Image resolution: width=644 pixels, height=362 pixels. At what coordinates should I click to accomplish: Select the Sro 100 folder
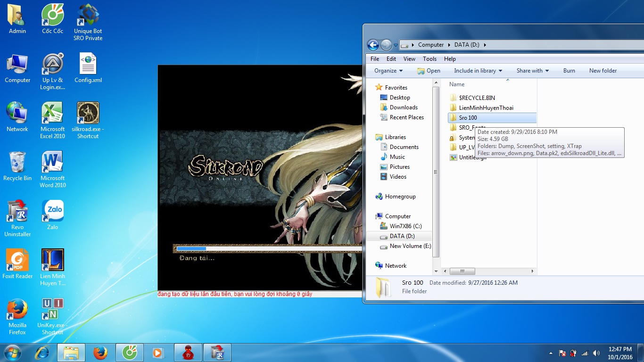point(492,118)
